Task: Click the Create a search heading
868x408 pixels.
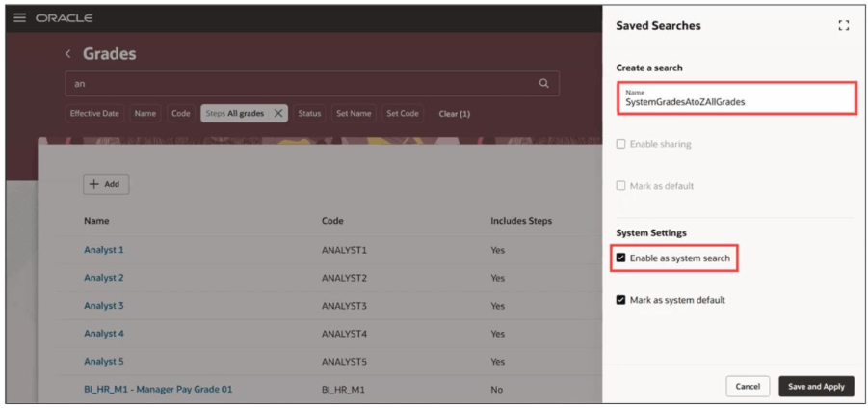Action: pyautogui.click(x=649, y=68)
